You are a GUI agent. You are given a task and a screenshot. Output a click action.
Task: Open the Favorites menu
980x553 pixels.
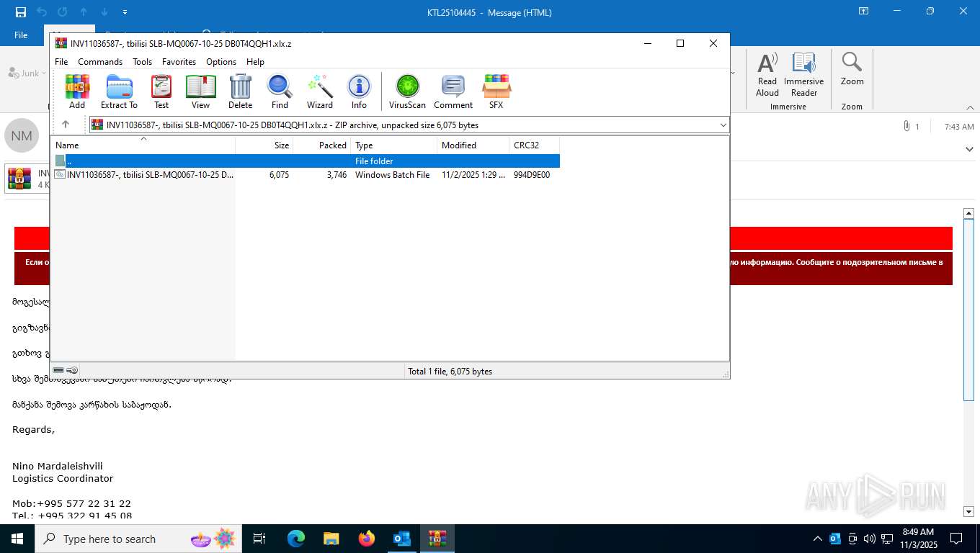point(179,62)
